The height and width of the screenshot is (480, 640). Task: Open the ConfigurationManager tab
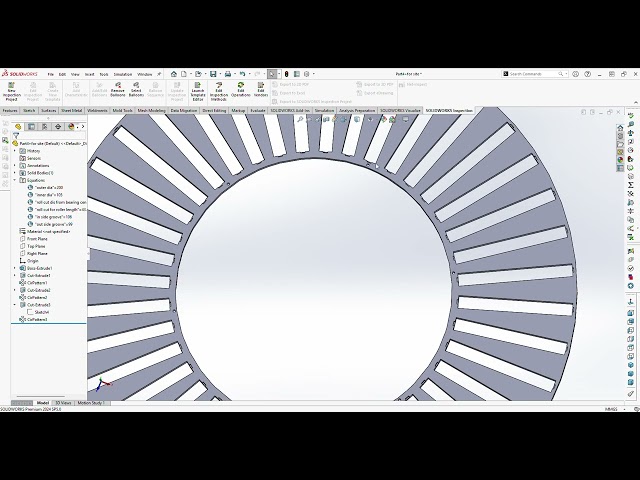click(x=44, y=127)
